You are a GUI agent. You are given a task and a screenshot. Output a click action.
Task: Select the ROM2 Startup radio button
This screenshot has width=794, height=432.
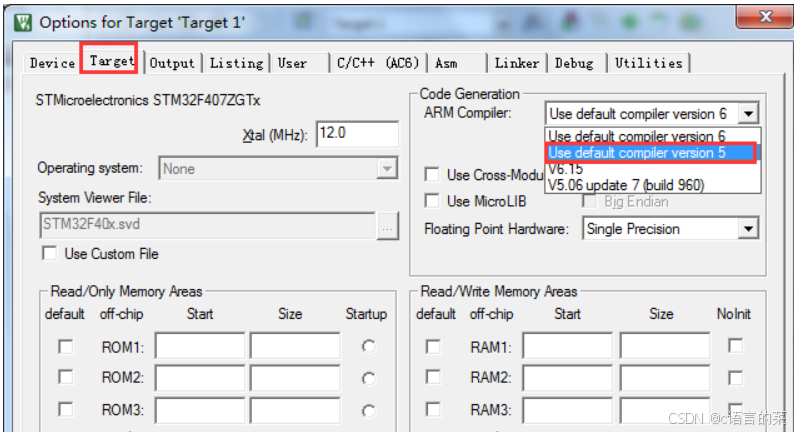369,378
